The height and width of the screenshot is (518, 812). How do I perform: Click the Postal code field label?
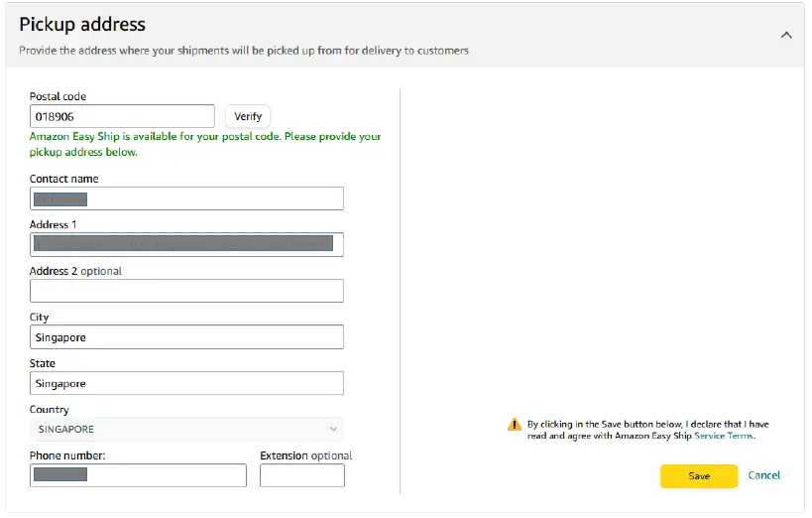[58, 96]
